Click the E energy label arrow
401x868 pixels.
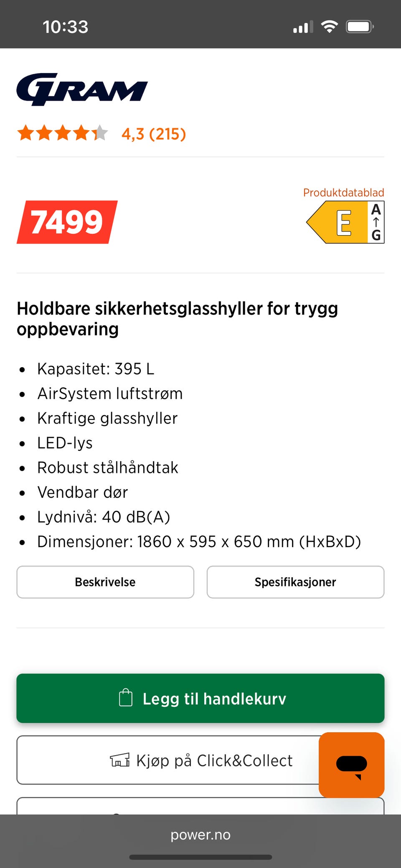(x=343, y=222)
